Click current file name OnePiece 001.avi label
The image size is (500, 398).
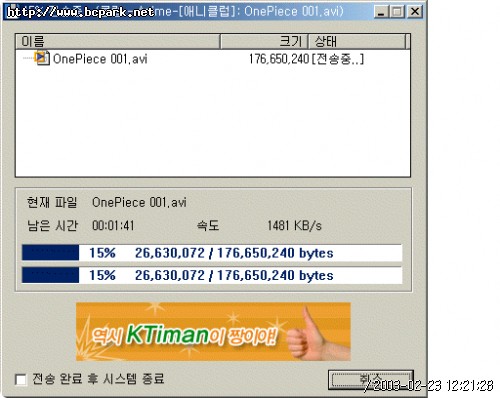(139, 202)
